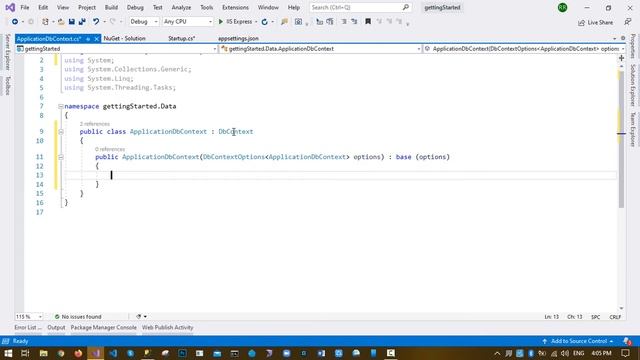Open the Tools menu
Viewport: 640px width, 360px height.
pos(207,7)
